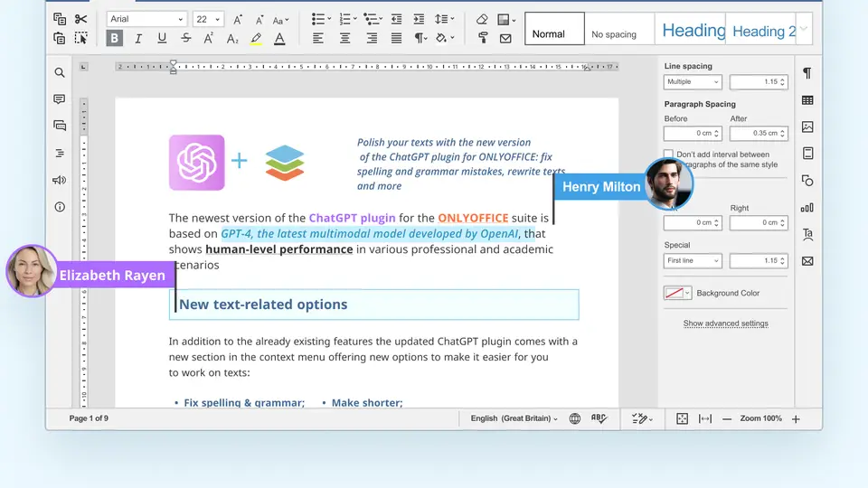Click the Clear style eraser icon
The image size is (868, 488).
(x=482, y=19)
